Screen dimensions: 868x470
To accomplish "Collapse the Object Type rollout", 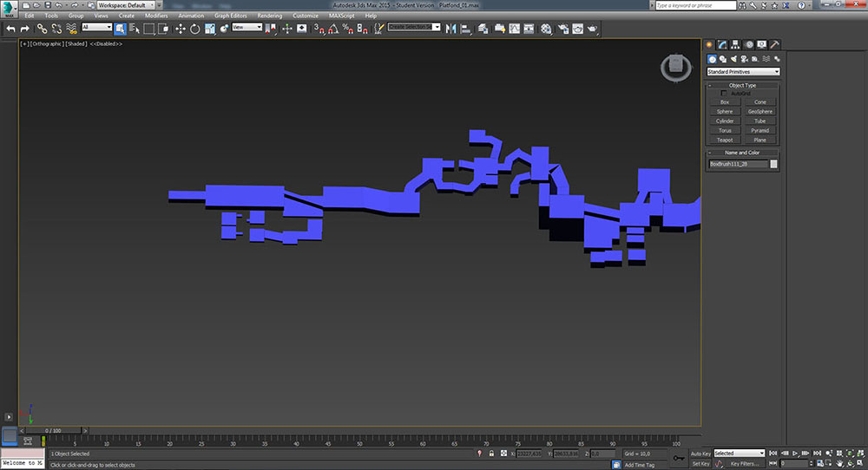I will click(742, 85).
